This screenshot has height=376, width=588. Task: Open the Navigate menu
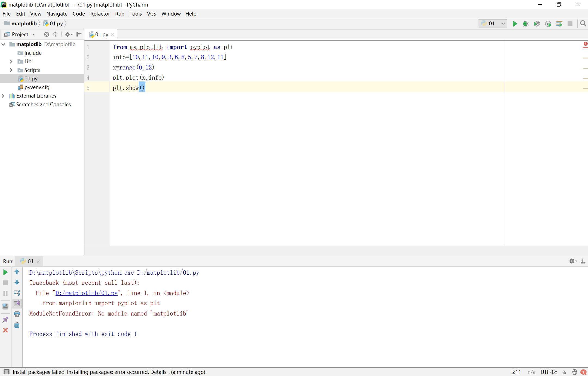coord(57,14)
